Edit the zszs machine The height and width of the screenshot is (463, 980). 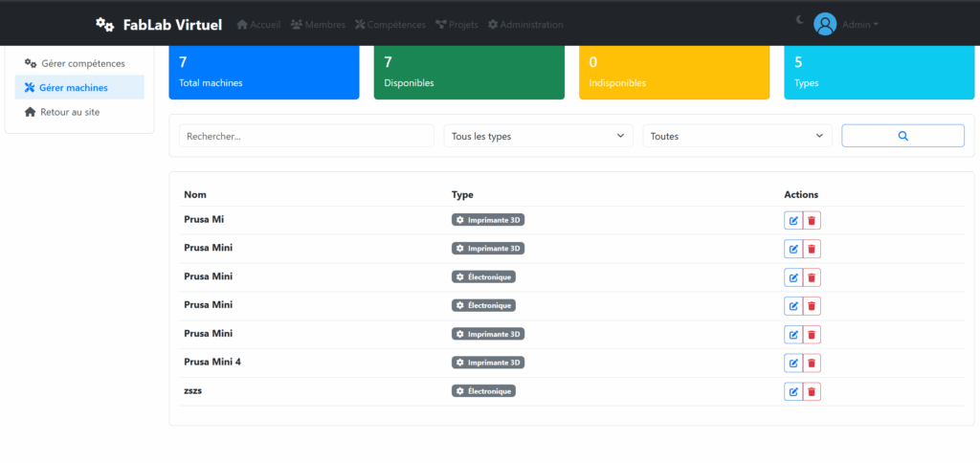click(793, 392)
